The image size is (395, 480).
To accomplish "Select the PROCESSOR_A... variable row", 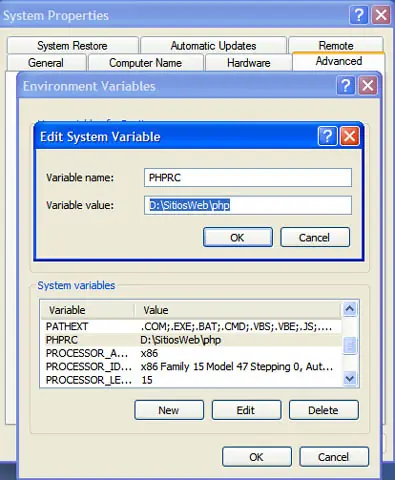I will 191,353.
